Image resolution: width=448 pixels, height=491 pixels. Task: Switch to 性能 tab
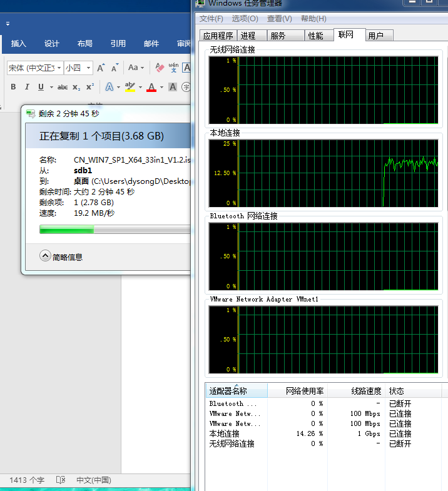click(x=319, y=36)
